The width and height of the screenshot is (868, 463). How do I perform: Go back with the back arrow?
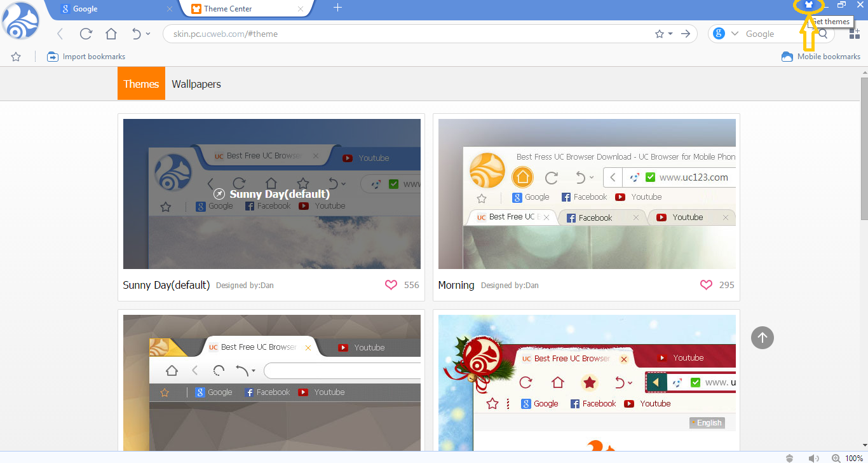click(x=60, y=34)
